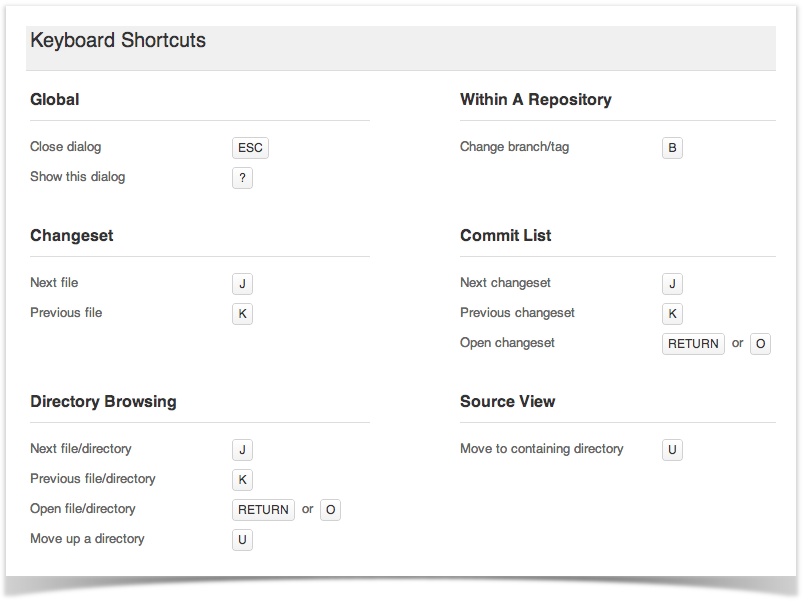Screen dimensions: 810x605
Task: Select the Commit List section heading
Action: 506,236
